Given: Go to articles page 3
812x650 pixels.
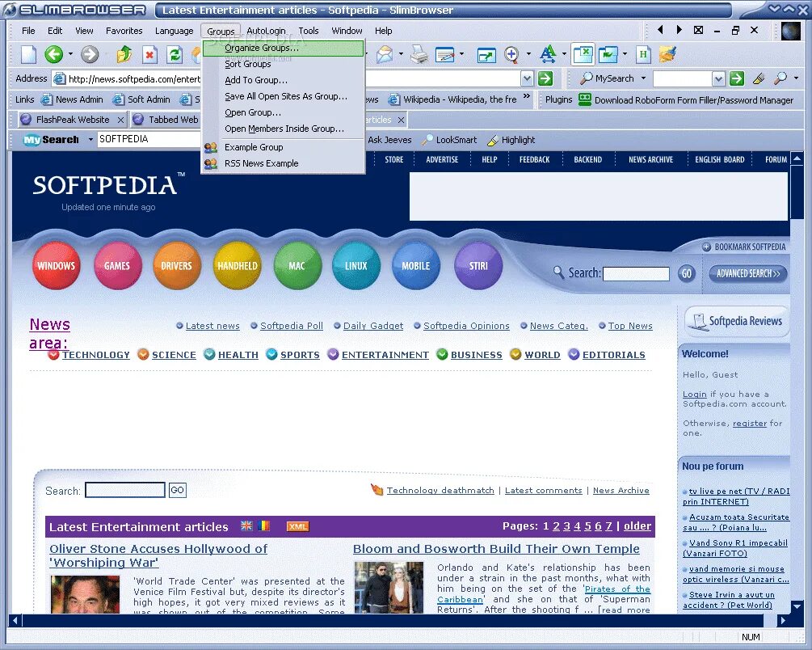Looking at the screenshot, I should coord(566,526).
